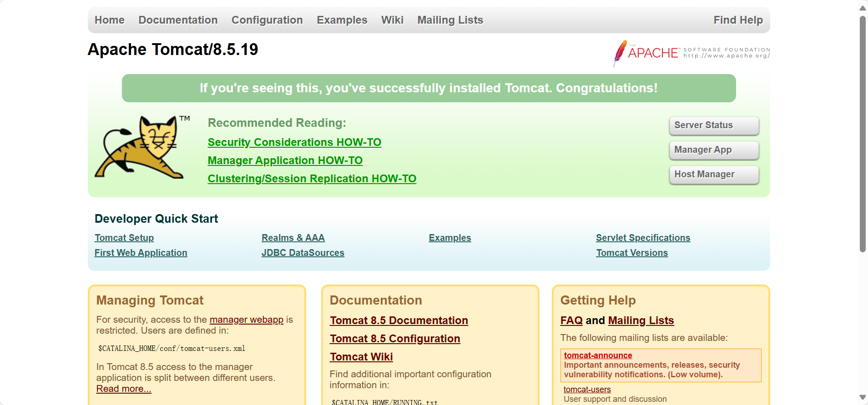Click the Congratulations installed Tomcat banner

[429, 88]
